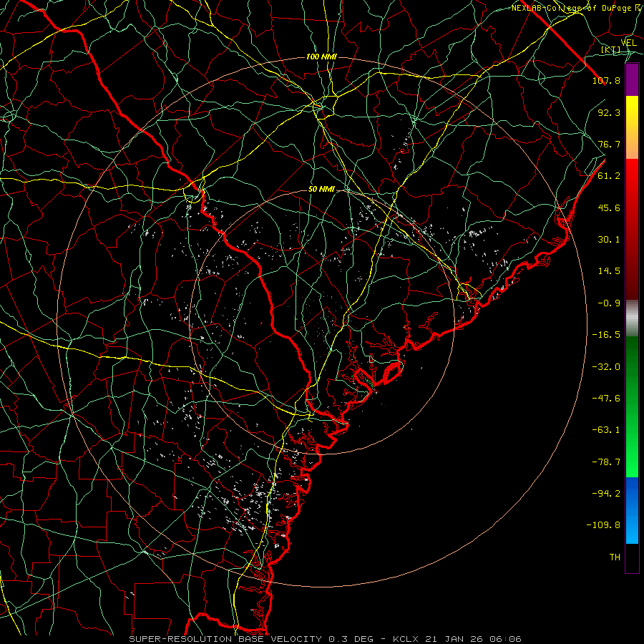Pick the blue segment of the color bar
Viewport: 644px width, 644px height.
(x=632, y=510)
